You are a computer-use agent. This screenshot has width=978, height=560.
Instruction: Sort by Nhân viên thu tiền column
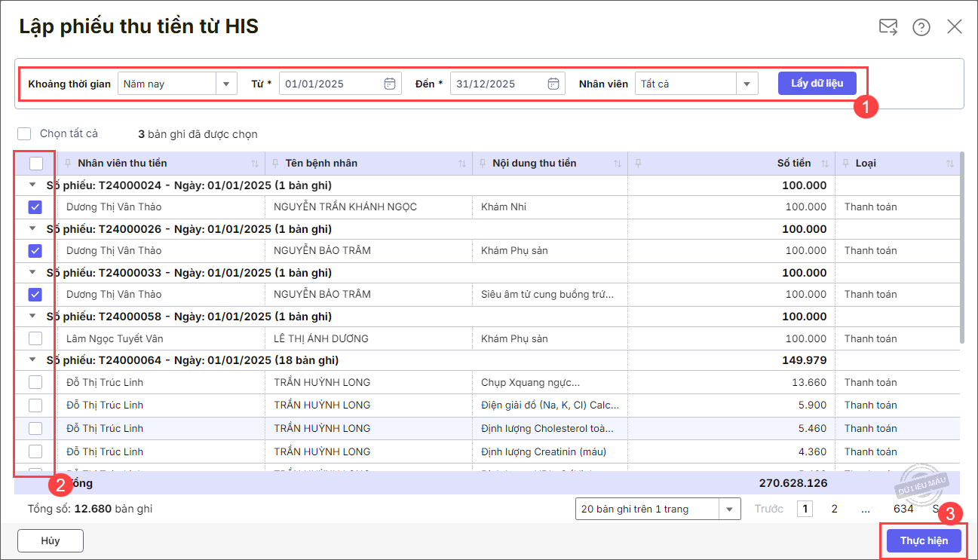coord(254,164)
